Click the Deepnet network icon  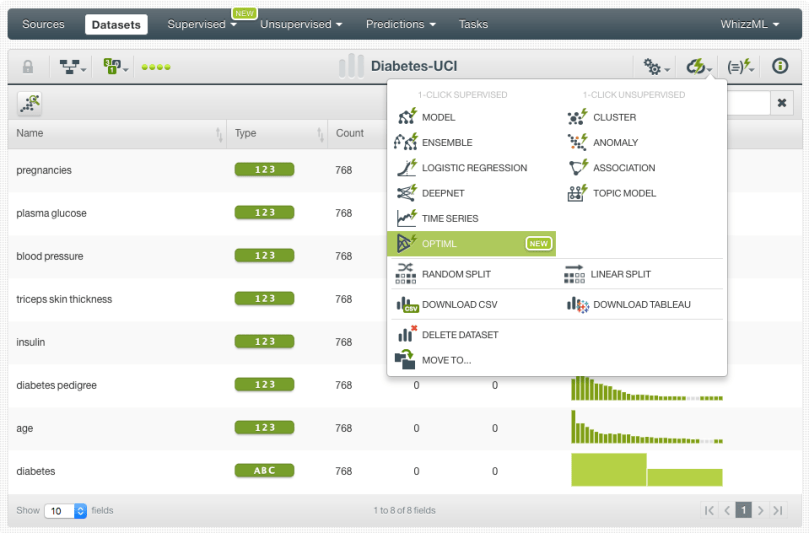click(407, 192)
